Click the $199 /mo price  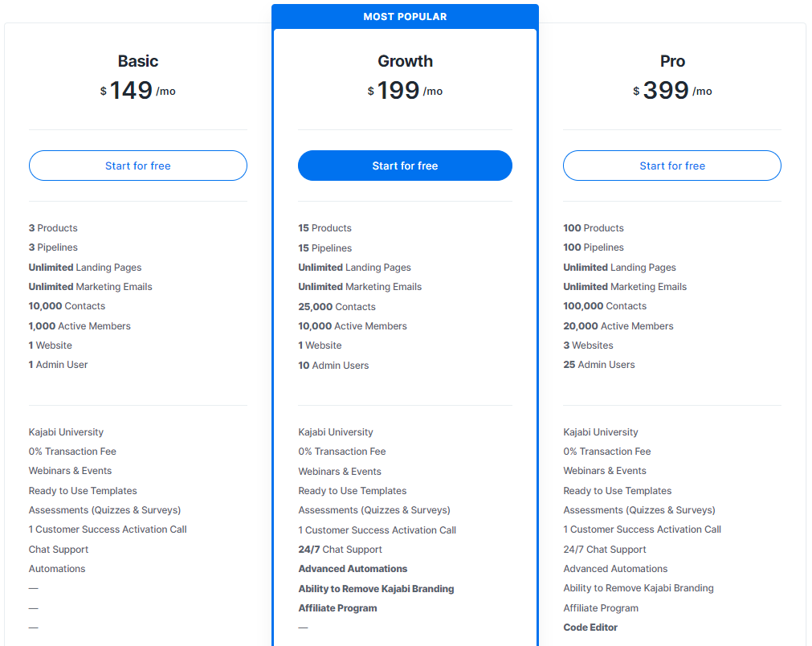pos(405,91)
